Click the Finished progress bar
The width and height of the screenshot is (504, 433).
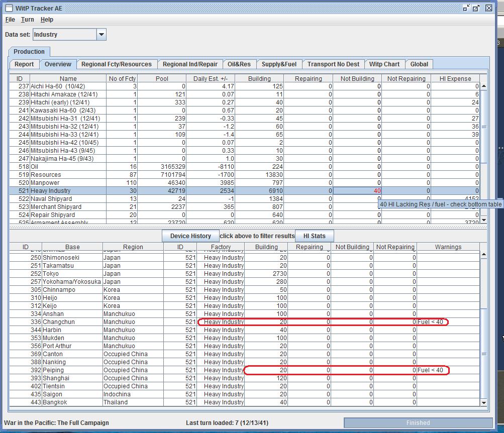click(418, 422)
